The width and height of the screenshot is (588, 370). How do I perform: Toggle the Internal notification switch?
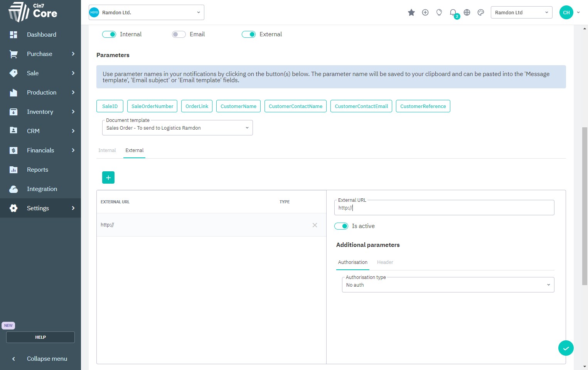click(109, 34)
